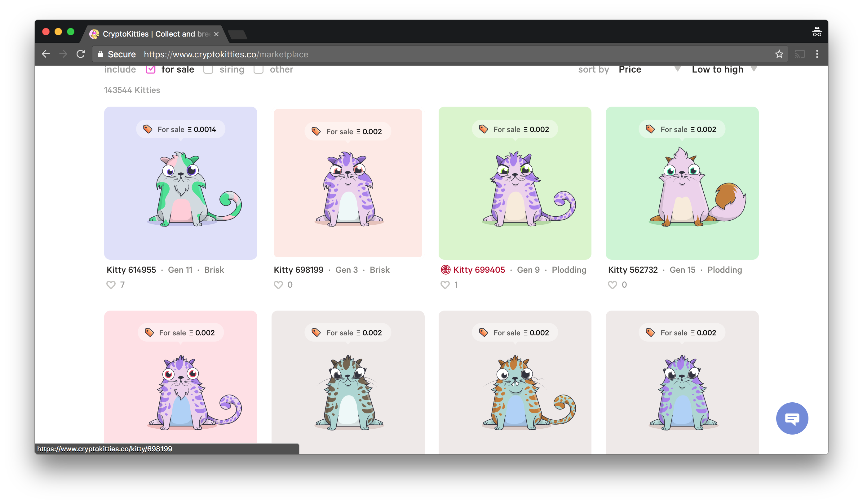Click Gen 11 label on Kitty 614955
Viewport: 863px width, 504px height.
[180, 270]
